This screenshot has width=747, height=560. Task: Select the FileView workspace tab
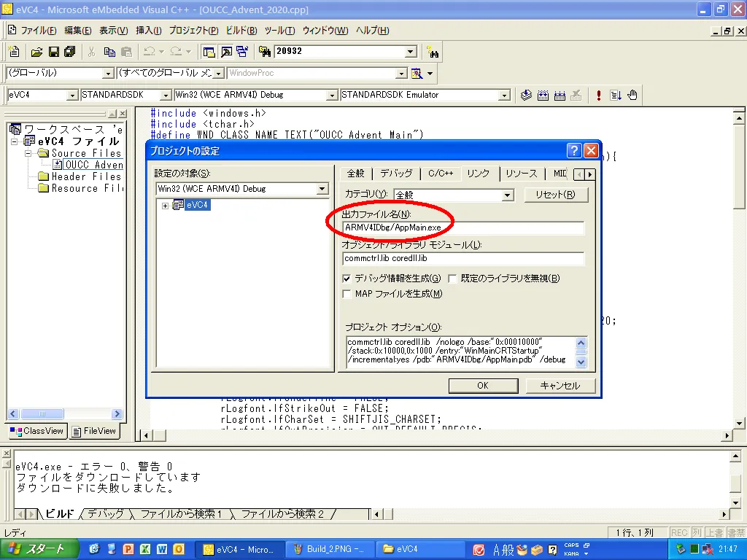(94, 432)
